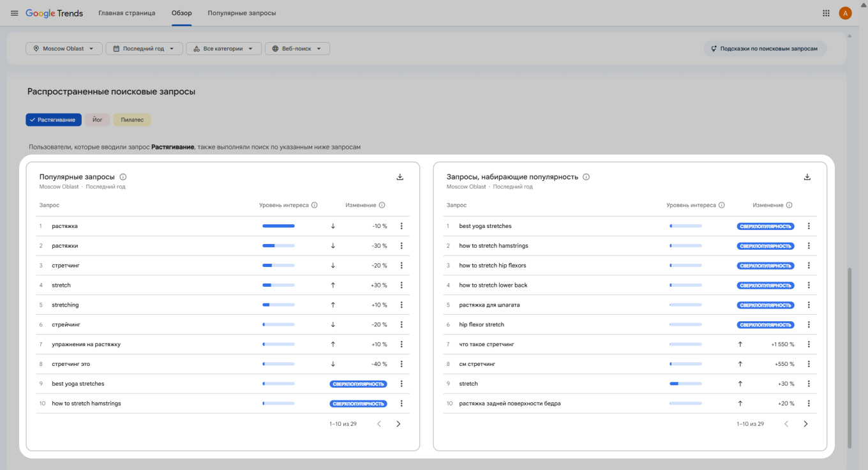The width and height of the screenshot is (868, 470).
Task: Go to next page of rising queries
Action: point(805,423)
